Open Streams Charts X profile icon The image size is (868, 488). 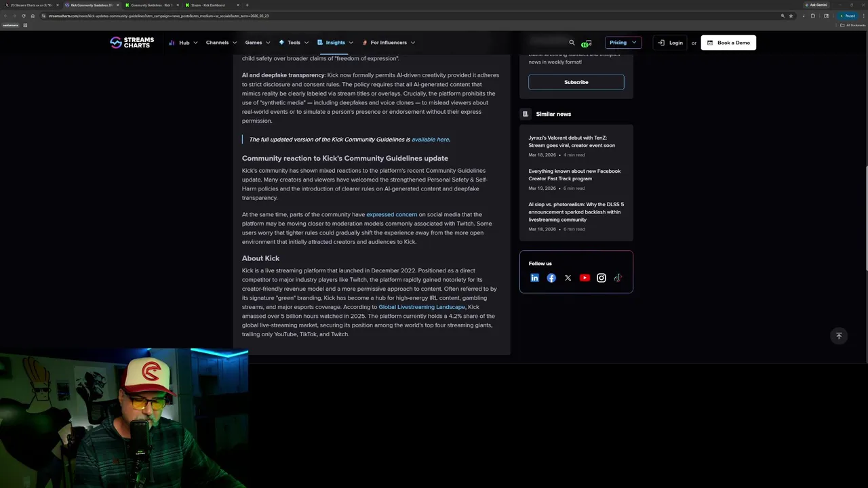click(568, 278)
